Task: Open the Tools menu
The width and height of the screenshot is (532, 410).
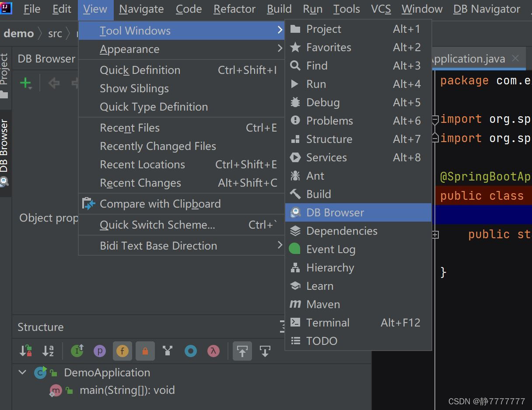Action: [346, 9]
